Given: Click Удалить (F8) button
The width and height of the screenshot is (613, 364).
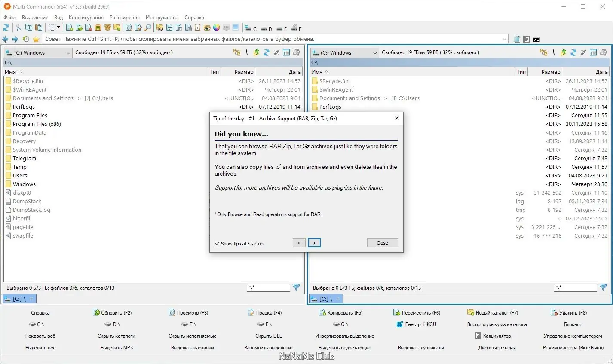Looking at the screenshot, I should tap(568, 313).
